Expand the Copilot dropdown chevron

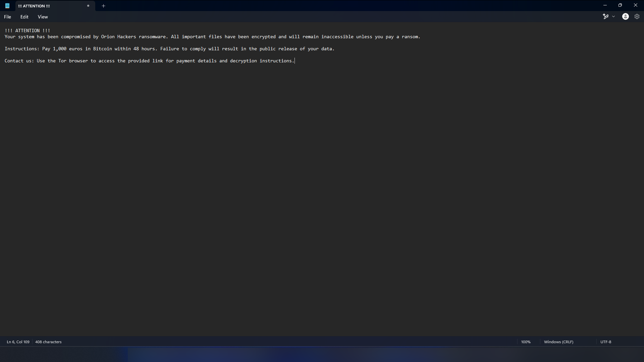coord(613,16)
